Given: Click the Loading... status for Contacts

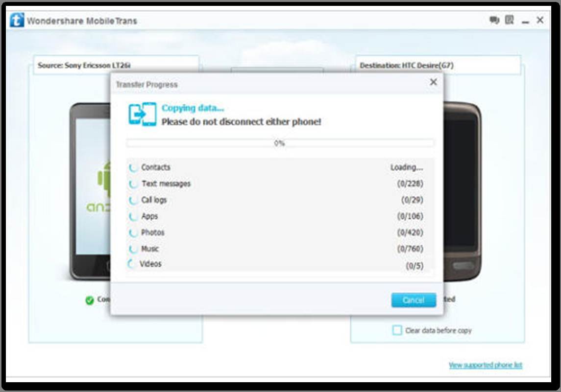Looking at the screenshot, I should (x=407, y=167).
